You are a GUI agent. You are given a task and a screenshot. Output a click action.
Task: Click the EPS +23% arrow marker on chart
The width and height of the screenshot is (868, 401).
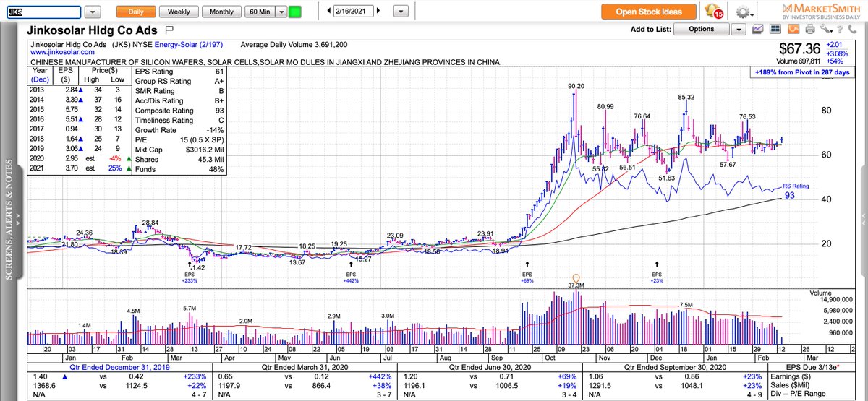[657, 265]
